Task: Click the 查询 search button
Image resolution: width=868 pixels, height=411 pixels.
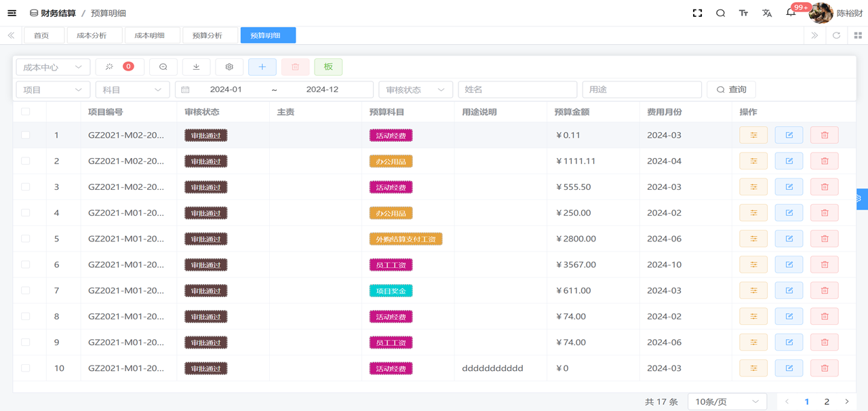Action: coord(731,90)
